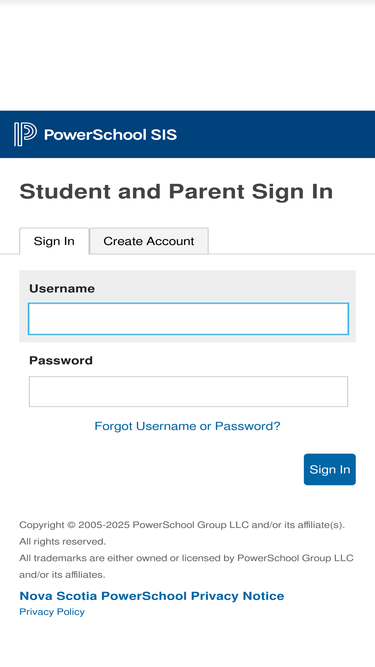Screen dimensions: 375x667
Task: Click the All rights reserved text
Action: 62,542
